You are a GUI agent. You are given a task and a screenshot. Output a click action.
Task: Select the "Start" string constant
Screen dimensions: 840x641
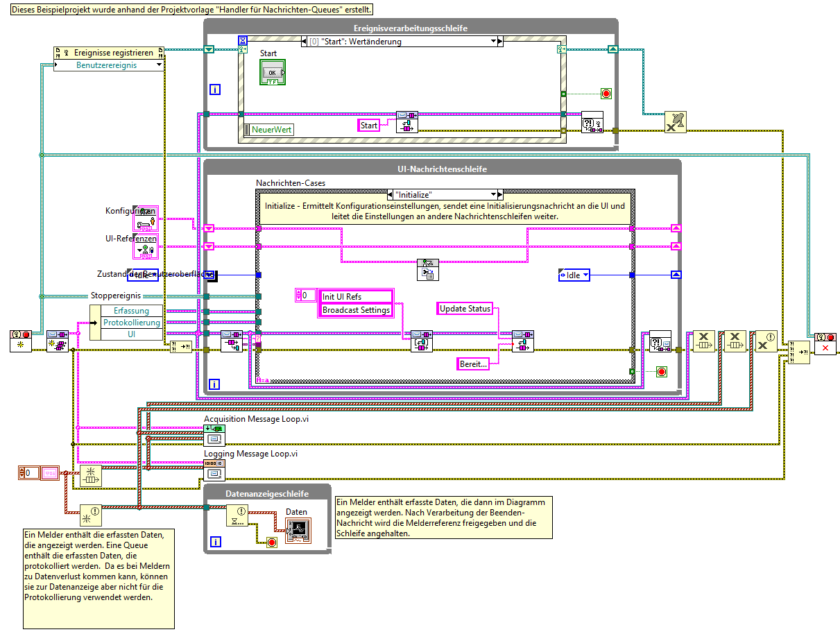369,126
